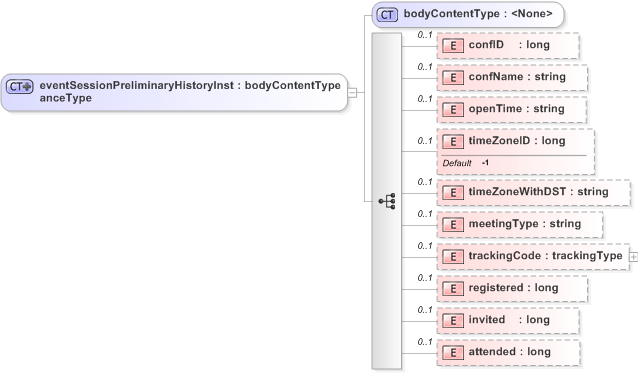Viewport: 638px width, 373px height.
Task: Select the 'attended : long' element label
Action: [510, 352]
